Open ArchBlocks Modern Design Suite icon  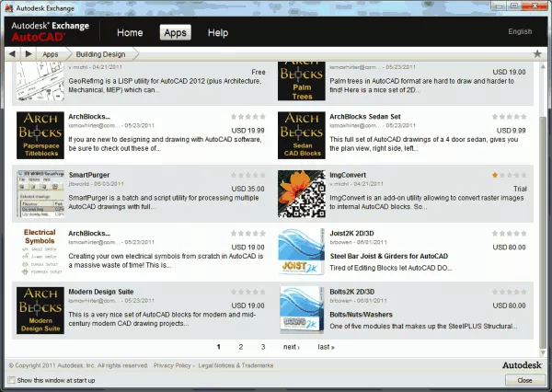(x=40, y=310)
